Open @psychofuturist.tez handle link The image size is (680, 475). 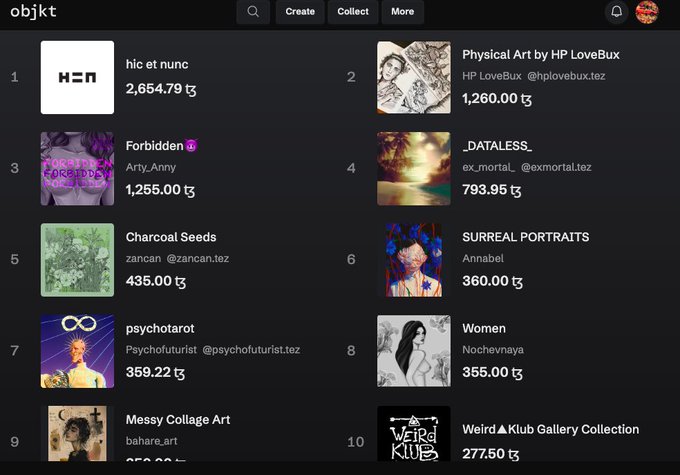tap(251, 350)
